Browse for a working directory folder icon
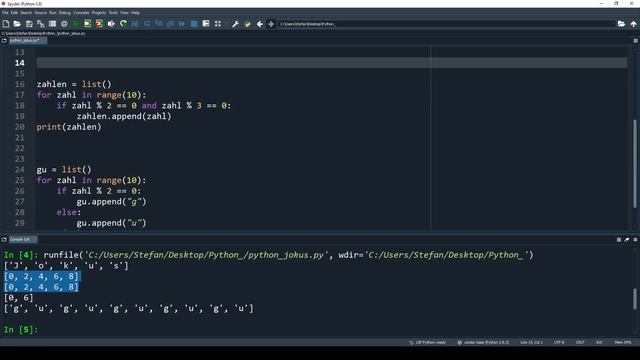Image resolution: width=640 pixels, height=360 pixels. pos(621,24)
